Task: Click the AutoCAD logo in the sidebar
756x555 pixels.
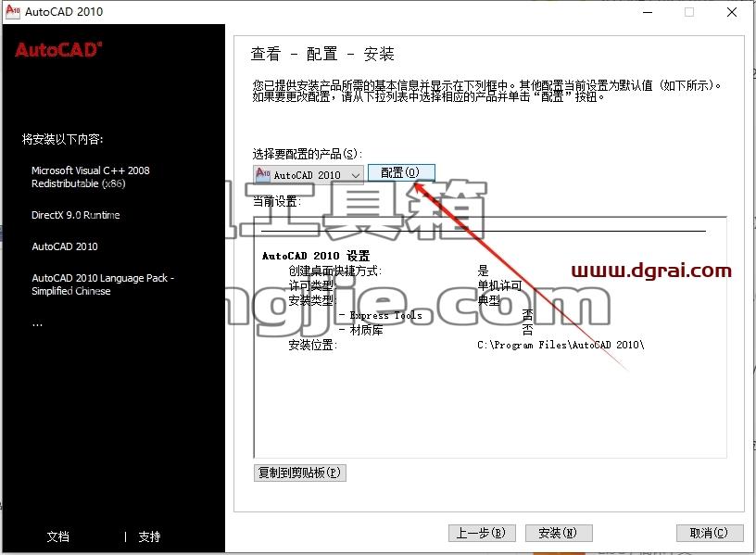Action: coord(58,50)
